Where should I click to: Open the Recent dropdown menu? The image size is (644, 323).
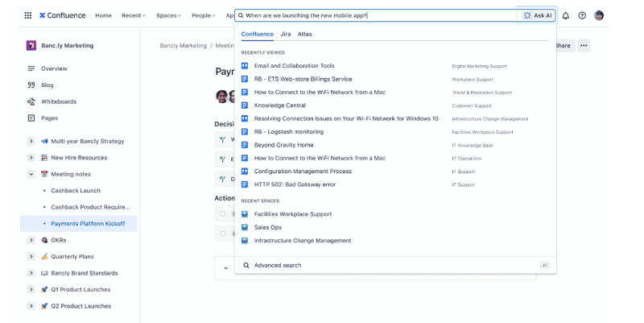click(134, 15)
